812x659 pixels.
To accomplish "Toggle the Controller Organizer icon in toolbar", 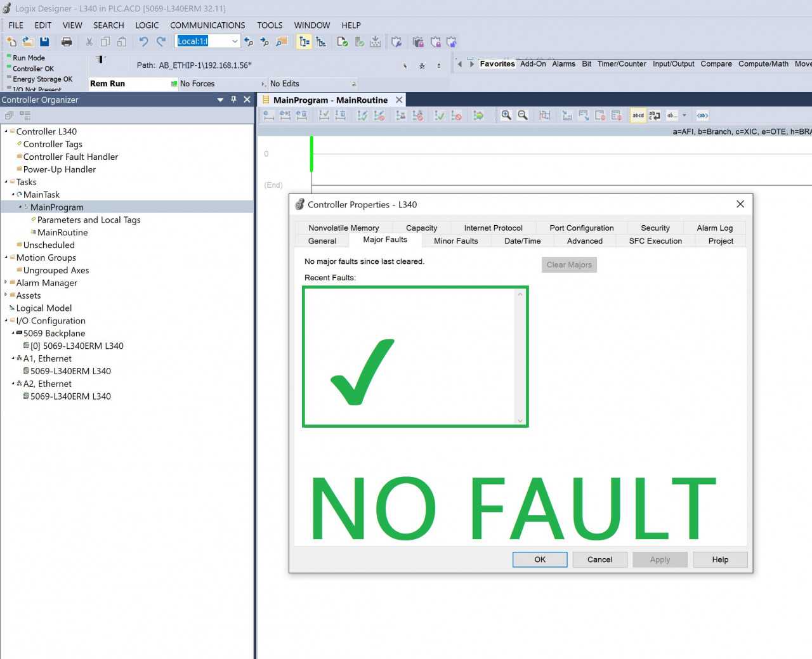I will [x=304, y=42].
